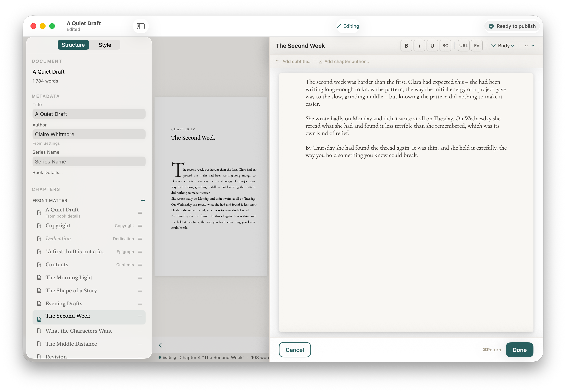The height and width of the screenshot is (392, 566).
Task: Click Cancel to discard edits
Action: (x=295, y=350)
